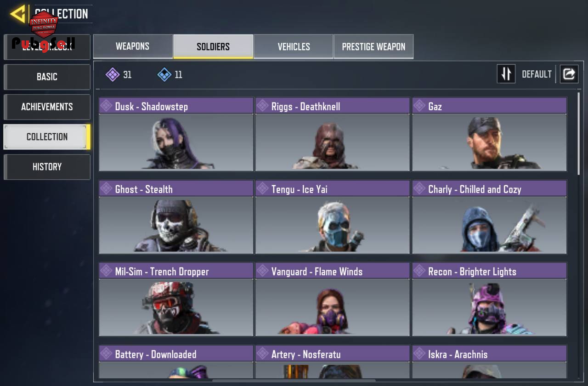Screen dimensions: 588x386
Task: Click the blue rare rarity diamond icon
Action: 164,74
